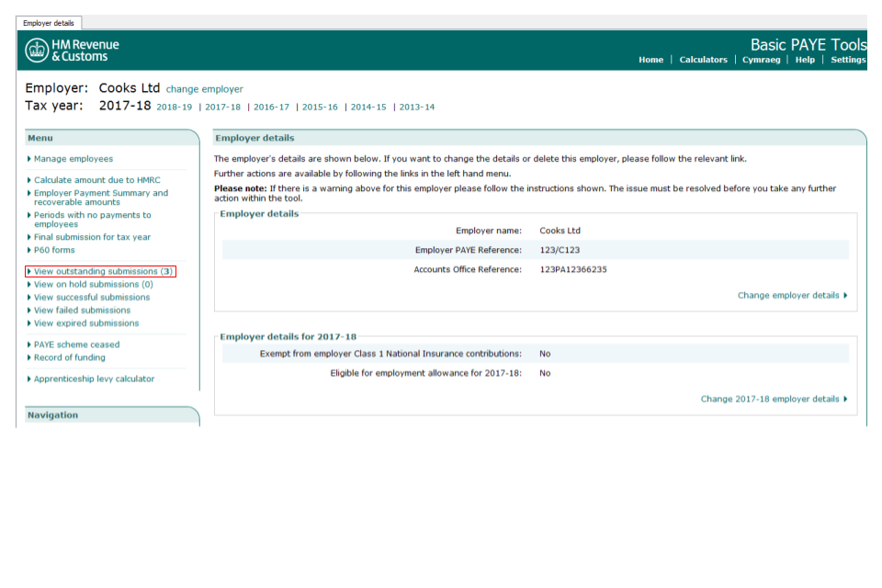Click the Employer PAYE Reference: label
This screenshot has height=588, width=882.
[x=468, y=250]
